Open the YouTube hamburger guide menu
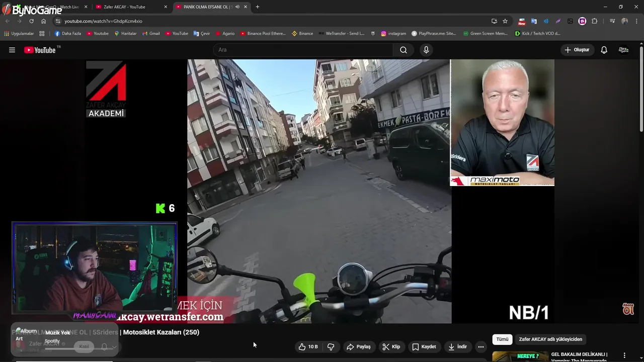This screenshot has width=644, height=362. pyautogui.click(x=12, y=50)
